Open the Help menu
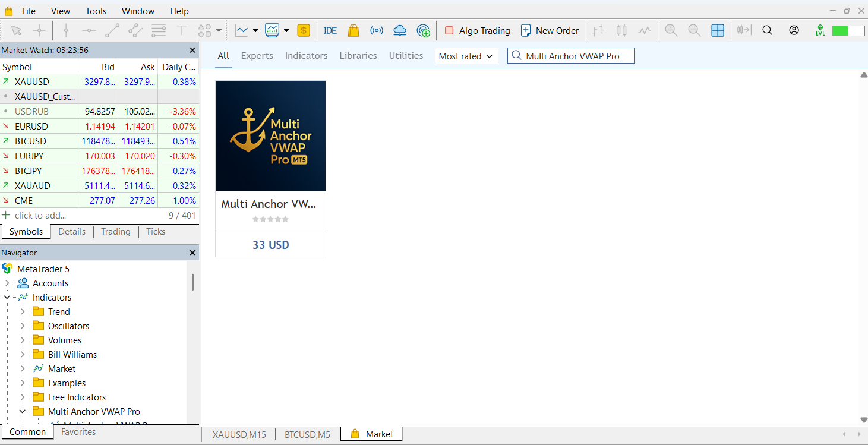868x445 pixels. 179,11
